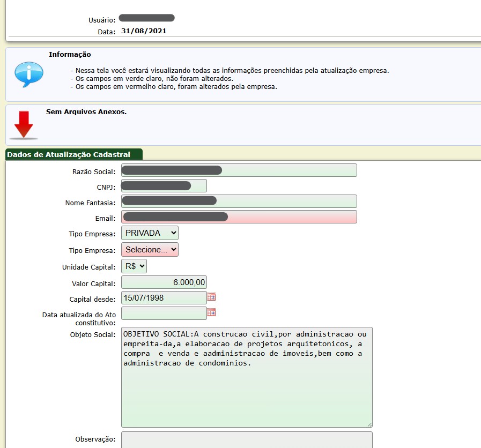This screenshot has height=448, width=481.
Task: Click the date value 31/08/2021
Action: pos(144,31)
